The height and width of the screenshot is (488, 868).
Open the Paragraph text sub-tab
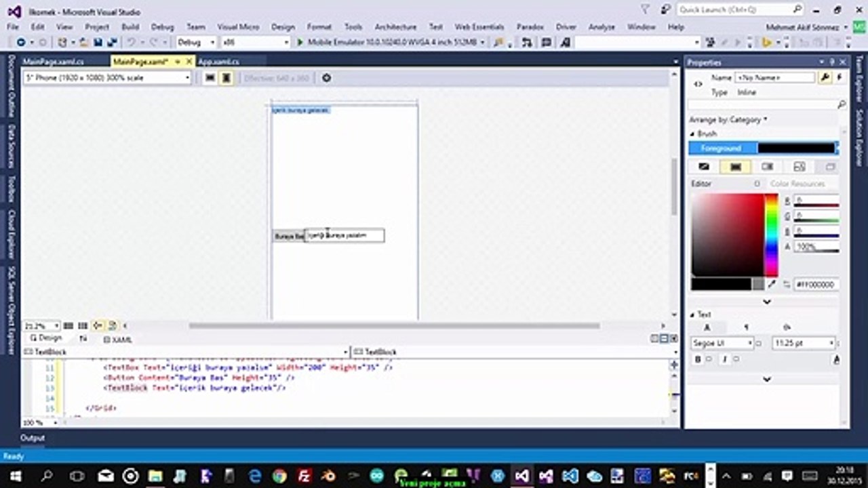click(x=747, y=327)
